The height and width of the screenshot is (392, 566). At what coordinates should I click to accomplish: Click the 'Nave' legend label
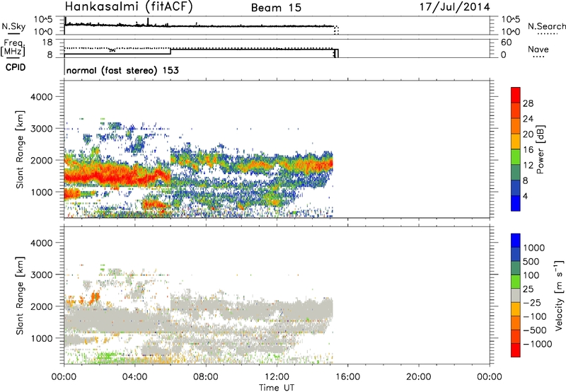(538, 50)
